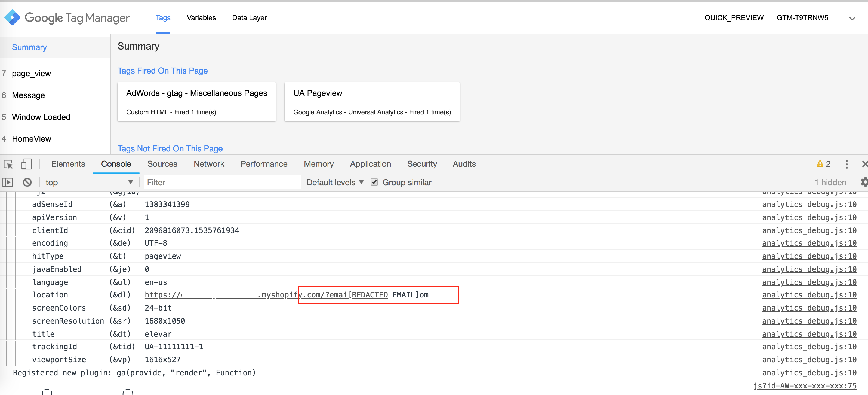Click the 1 hidden messages label
The height and width of the screenshot is (395, 868).
pyautogui.click(x=830, y=183)
